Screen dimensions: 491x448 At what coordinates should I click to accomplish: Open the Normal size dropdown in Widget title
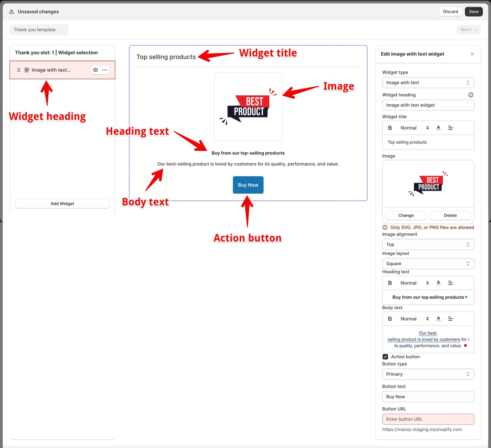click(414, 128)
